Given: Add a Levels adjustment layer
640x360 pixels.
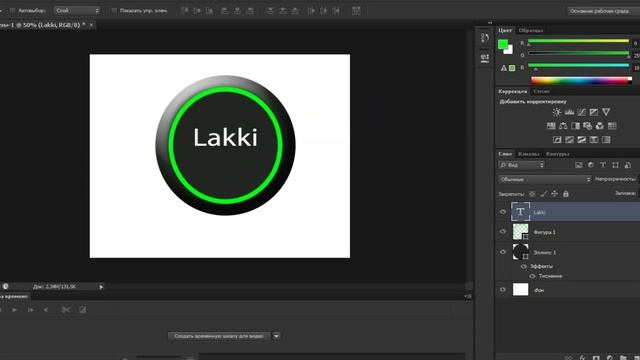Looking at the screenshot, I should click(x=569, y=112).
